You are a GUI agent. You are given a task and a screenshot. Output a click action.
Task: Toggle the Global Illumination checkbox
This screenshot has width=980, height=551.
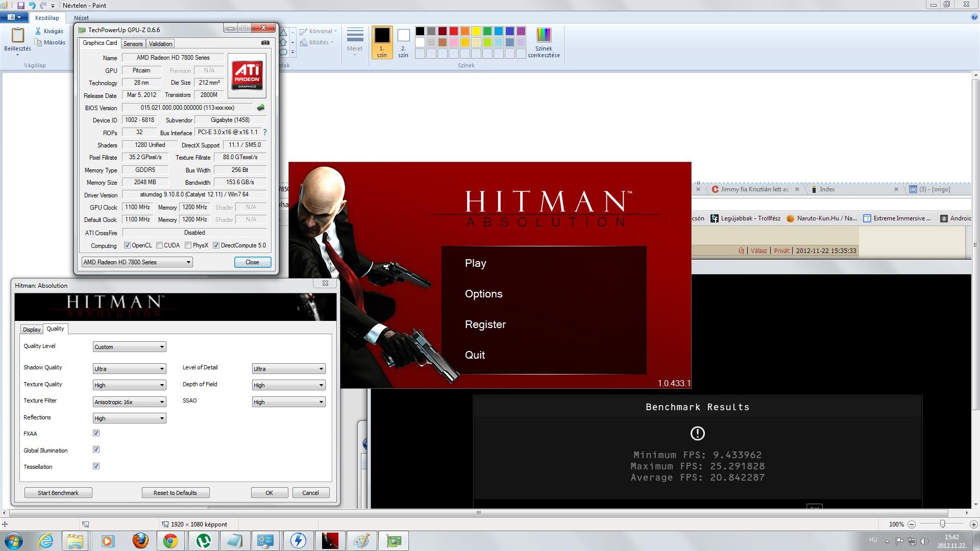[96, 449]
